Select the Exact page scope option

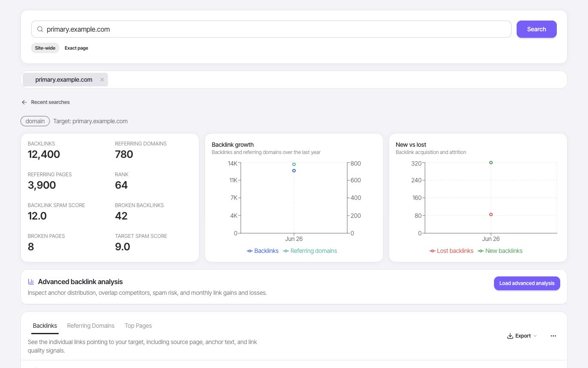pyautogui.click(x=76, y=48)
